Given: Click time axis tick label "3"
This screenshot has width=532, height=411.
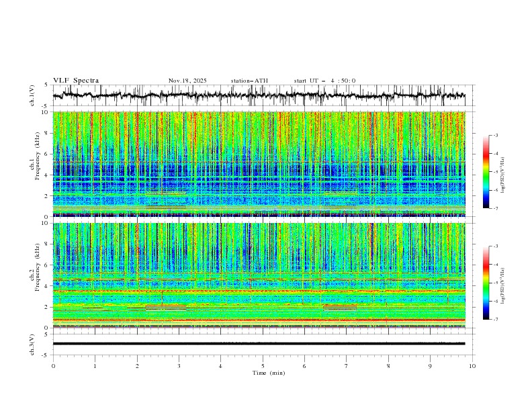Looking at the screenshot, I should (x=179, y=366).
